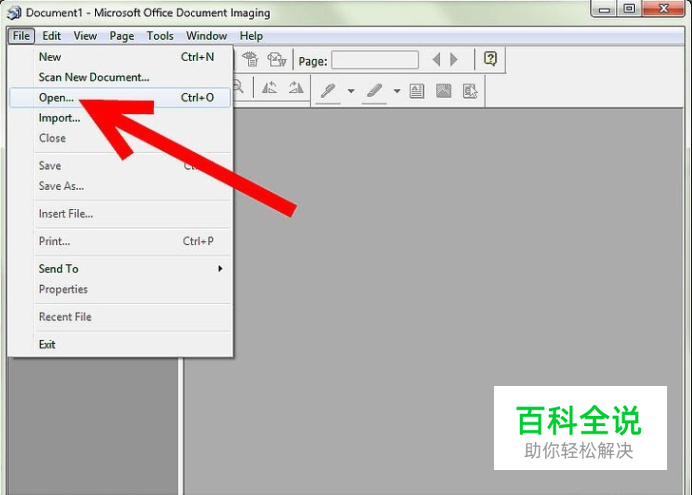Screen dimensions: 692x495
Task: Choose Open... in the File menu
Action: point(120,98)
